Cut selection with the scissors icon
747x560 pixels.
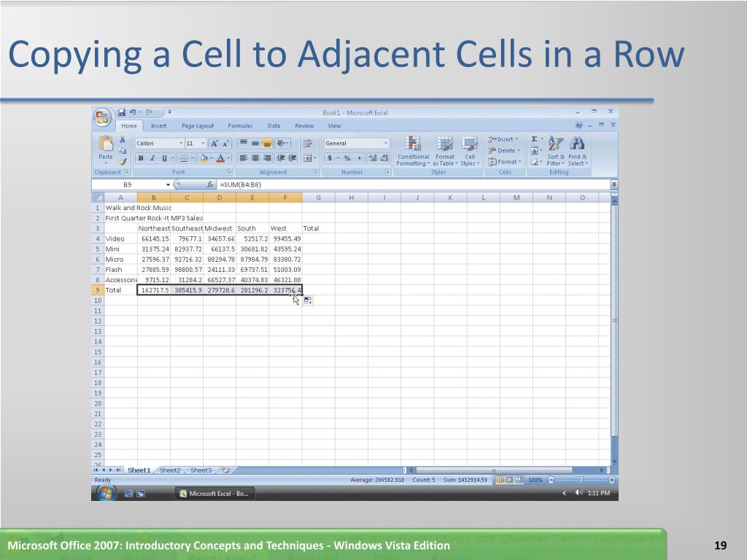[x=123, y=139]
